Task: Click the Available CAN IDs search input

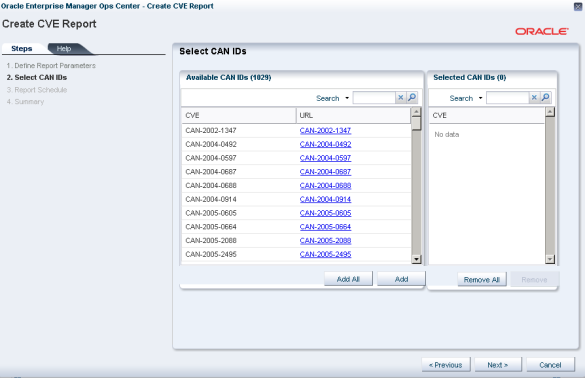Action: coord(374,98)
